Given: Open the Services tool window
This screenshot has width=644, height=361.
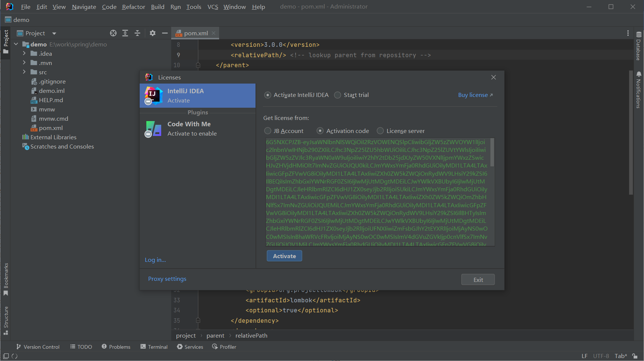Looking at the screenshot, I should coord(190,347).
